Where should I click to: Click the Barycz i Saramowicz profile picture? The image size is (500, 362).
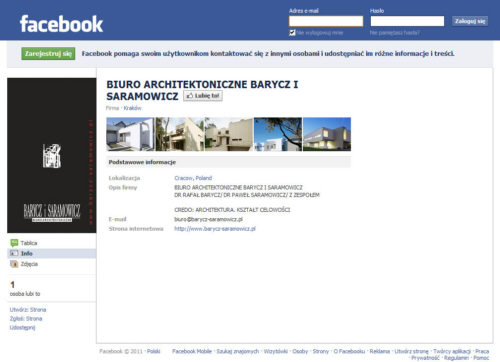point(52,155)
